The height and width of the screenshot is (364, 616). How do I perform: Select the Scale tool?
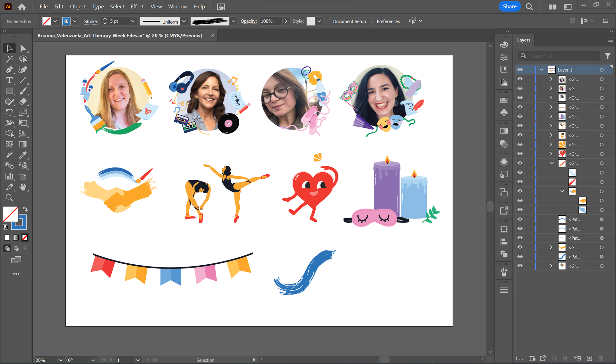pyautogui.click(x=23, y=112)
